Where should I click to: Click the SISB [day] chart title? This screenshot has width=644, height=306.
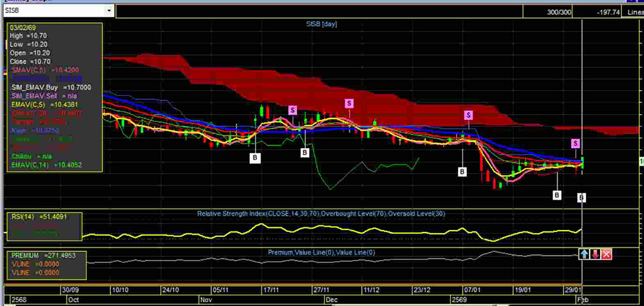(x=322, y=24)
